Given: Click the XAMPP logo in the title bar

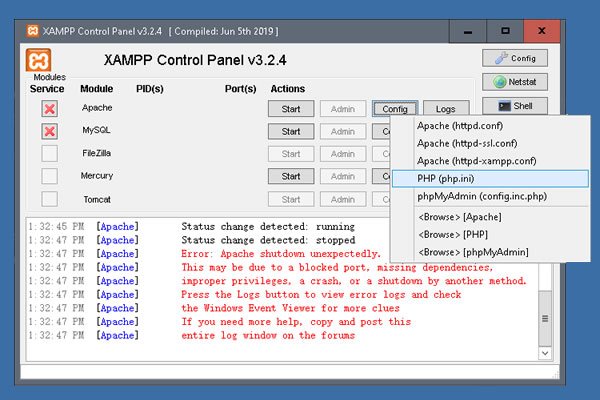Looking at the screenshot, I should click(33, 31).
